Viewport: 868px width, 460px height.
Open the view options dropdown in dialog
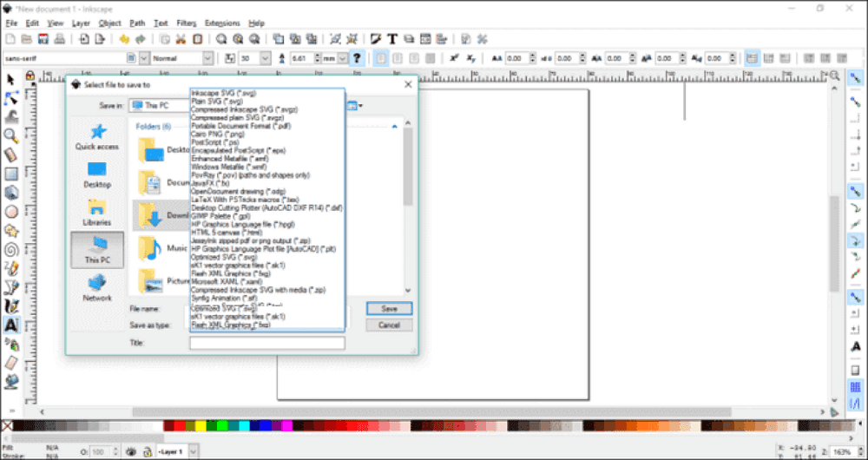tap(354, 105)
